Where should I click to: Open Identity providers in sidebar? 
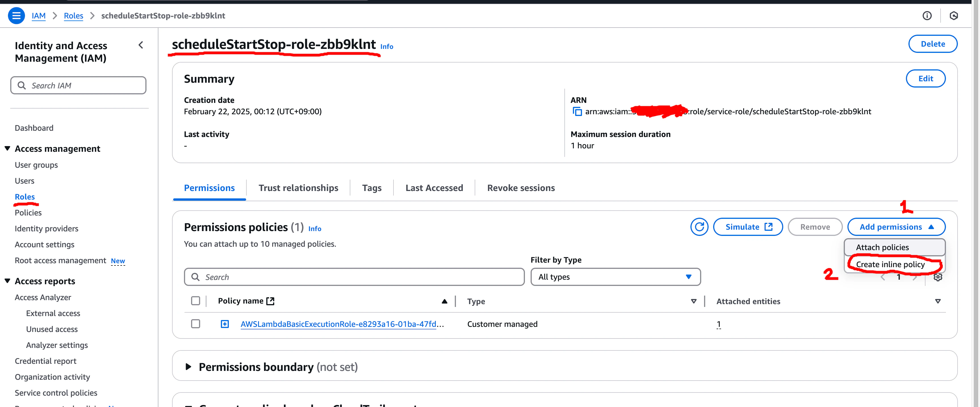46,229
